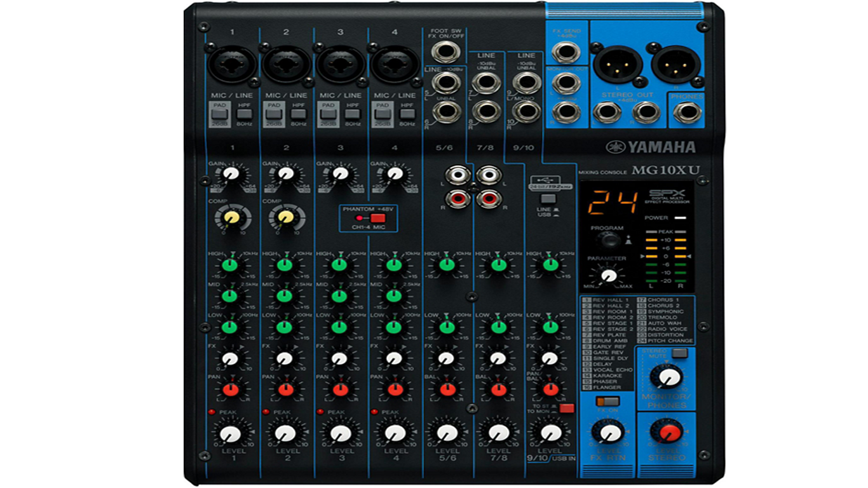Click the USB 24-bit/192kHz icon
This screenshot has width=868, height=488.
point(548,184)
